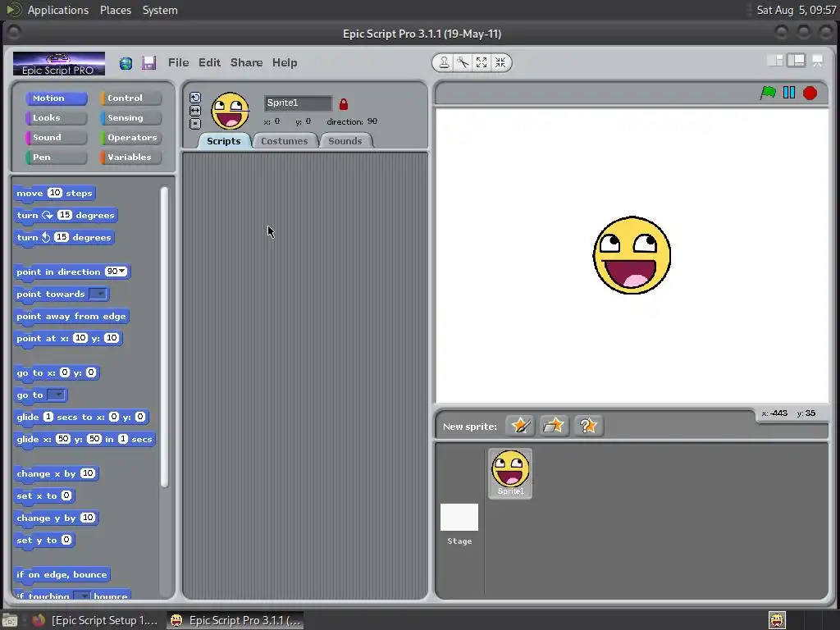Viewport: 840px width, 630px height.
Task: Switch to small stage view mode
Action: pos(774,61)
